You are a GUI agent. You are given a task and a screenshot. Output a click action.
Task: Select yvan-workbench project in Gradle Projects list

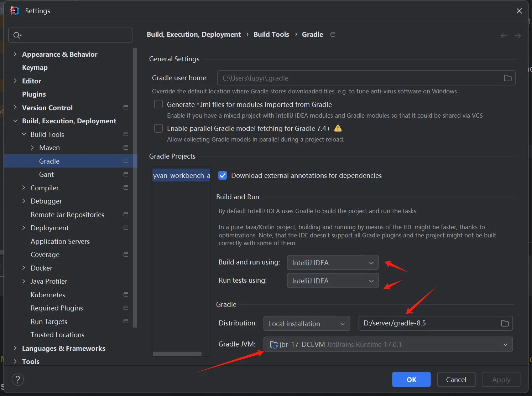coord(181,175)
